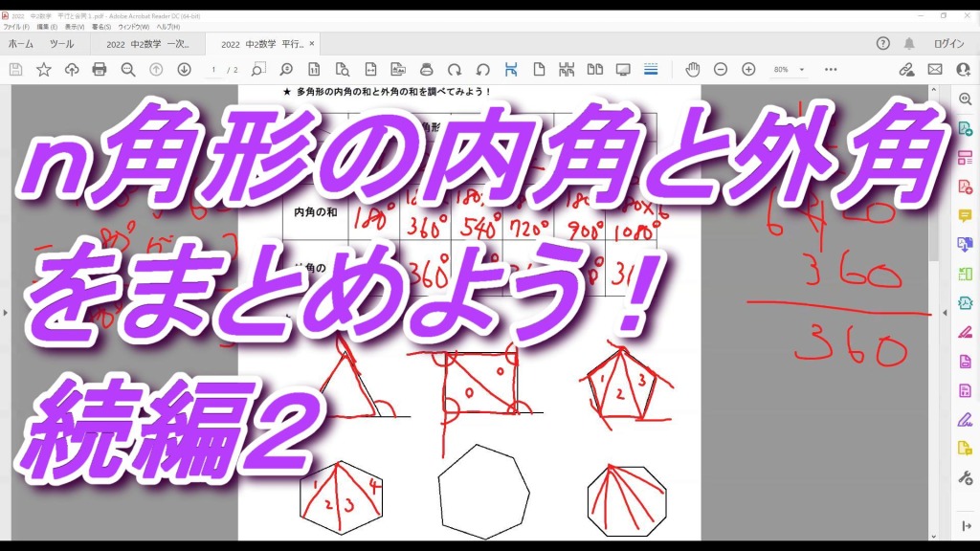Expand more tools ellipsis menu
Viewport: 980px width, 551px height.
pyautogui.click(x=831, y=70)
